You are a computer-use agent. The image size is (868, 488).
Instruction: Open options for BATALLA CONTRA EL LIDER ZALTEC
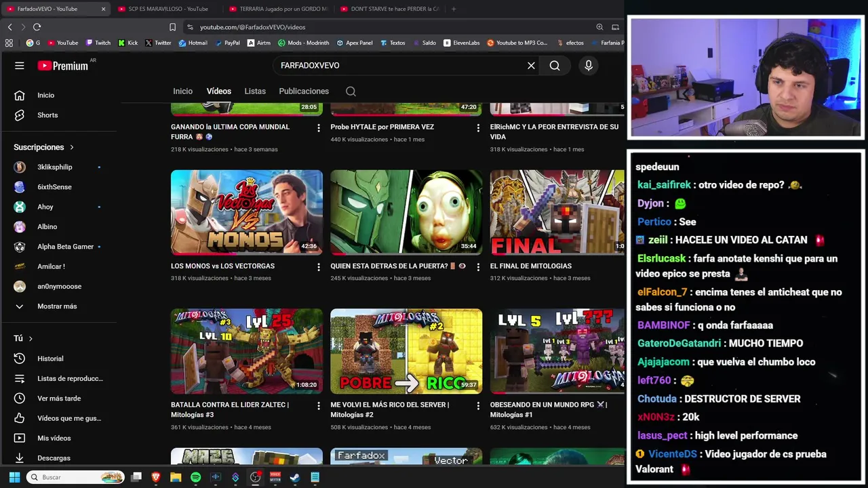click(319, 406)
